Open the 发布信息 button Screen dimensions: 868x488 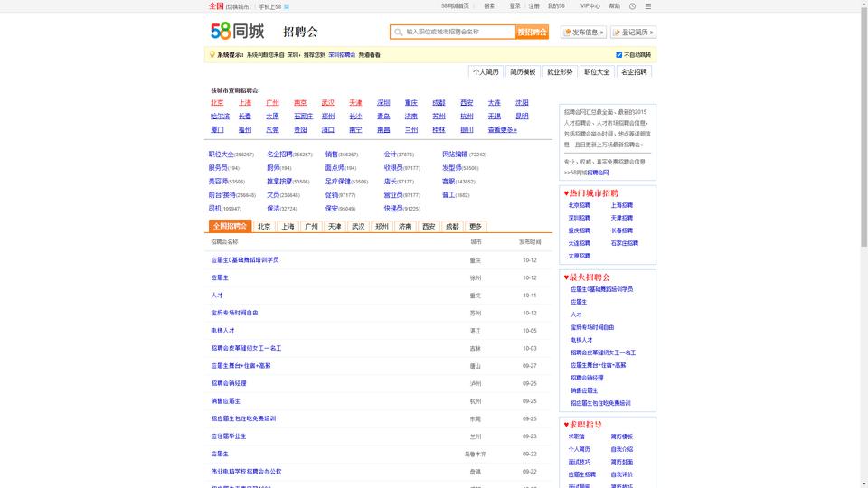click(x=583, y=33)
